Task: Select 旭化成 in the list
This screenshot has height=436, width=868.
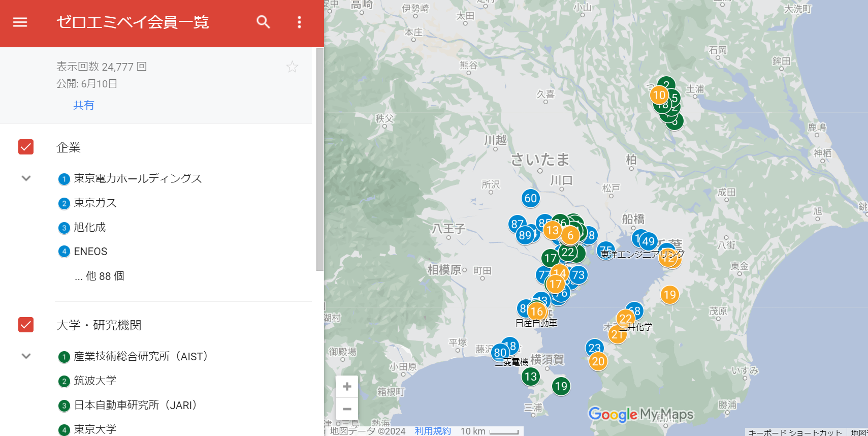Action: [x=89, y=227]
